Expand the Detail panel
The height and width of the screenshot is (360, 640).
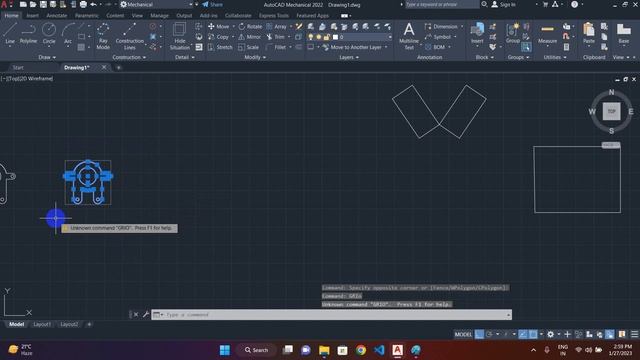click(184, 58)
